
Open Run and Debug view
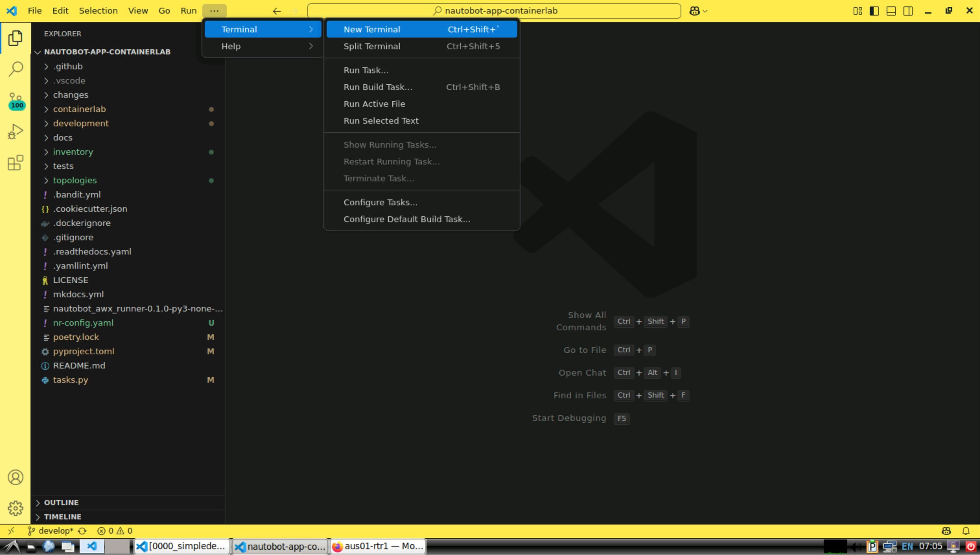click(x=15, y=131)
